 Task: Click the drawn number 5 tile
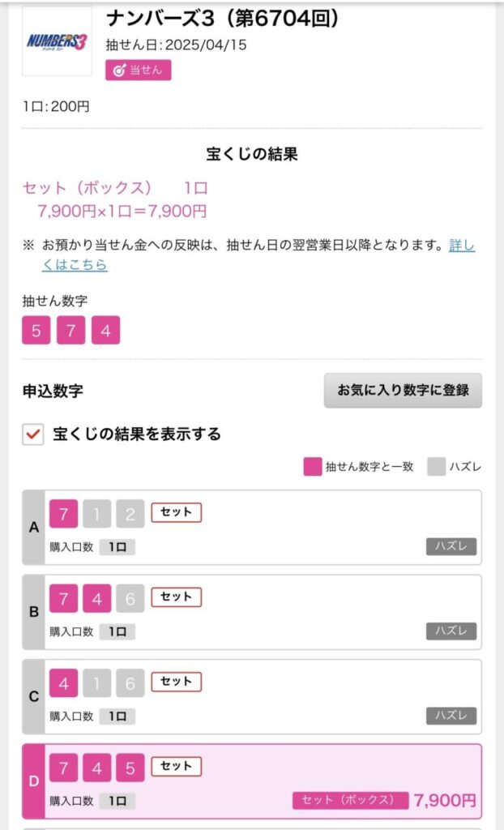36,330
